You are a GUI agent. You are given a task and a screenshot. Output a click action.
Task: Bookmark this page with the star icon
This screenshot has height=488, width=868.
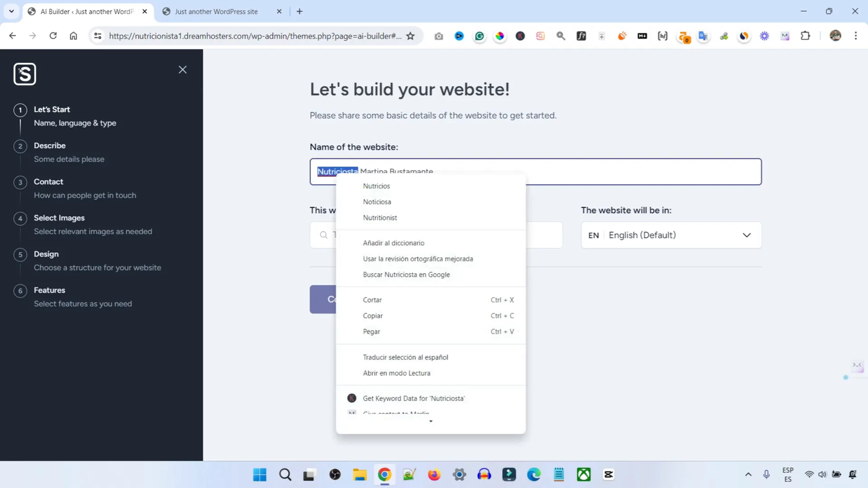point(411,36)
